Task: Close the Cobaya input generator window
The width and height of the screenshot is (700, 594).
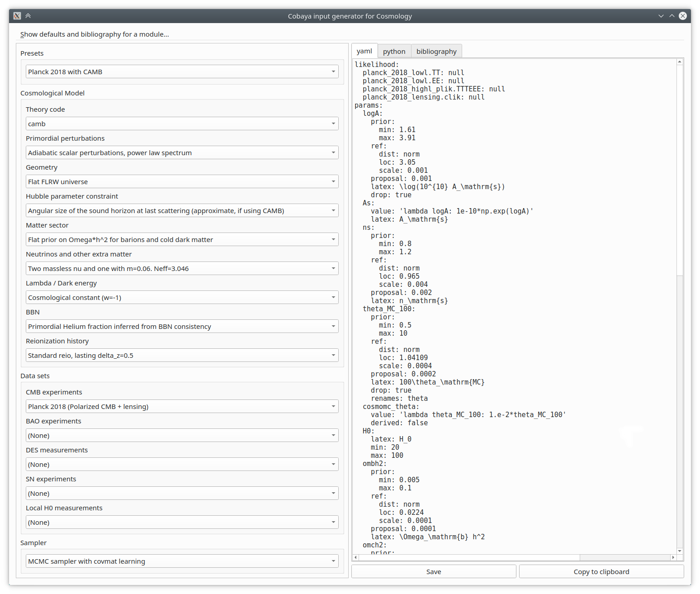Action: pyautogui.click(x=683, y=16)
